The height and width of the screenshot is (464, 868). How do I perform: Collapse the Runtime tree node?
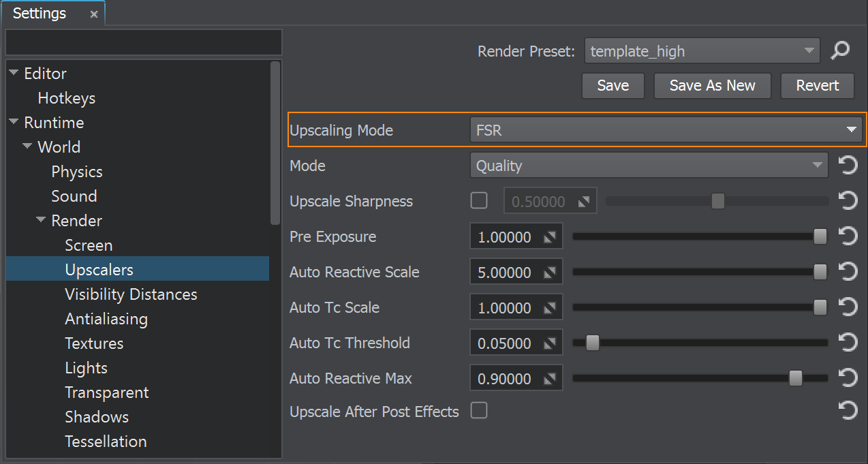point(14,122)
